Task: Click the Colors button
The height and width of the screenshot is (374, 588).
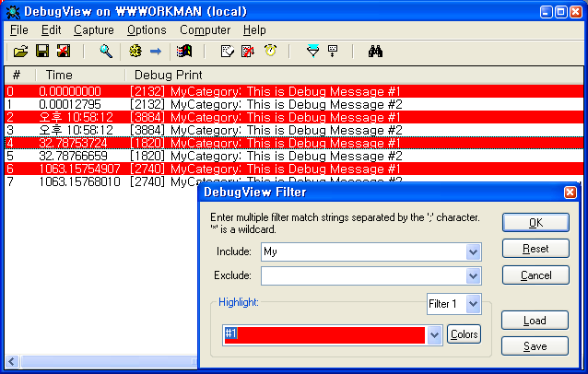Action: (464, 334)
